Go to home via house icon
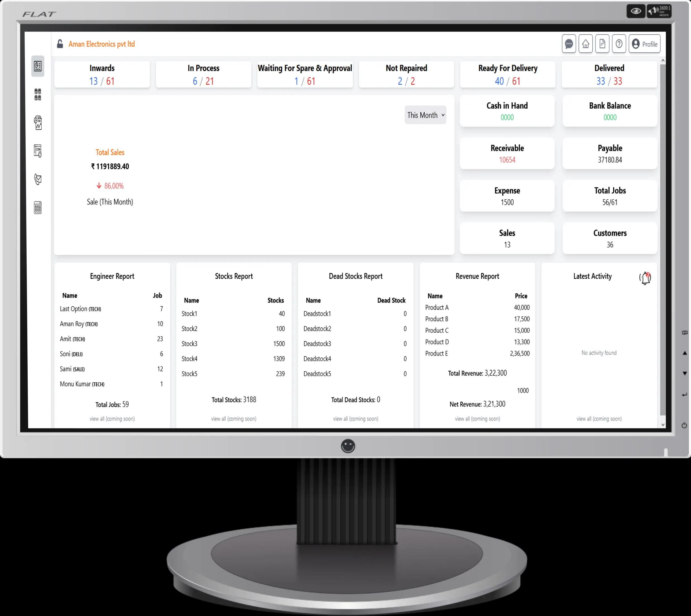Screen dimensions: 691x616 point(585,44)
